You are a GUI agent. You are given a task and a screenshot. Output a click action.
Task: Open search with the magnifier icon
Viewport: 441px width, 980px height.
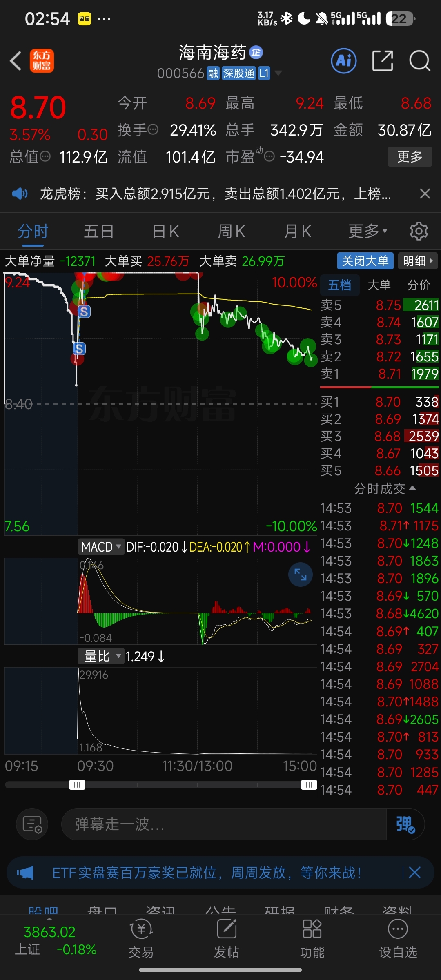(x=420, y=61)
